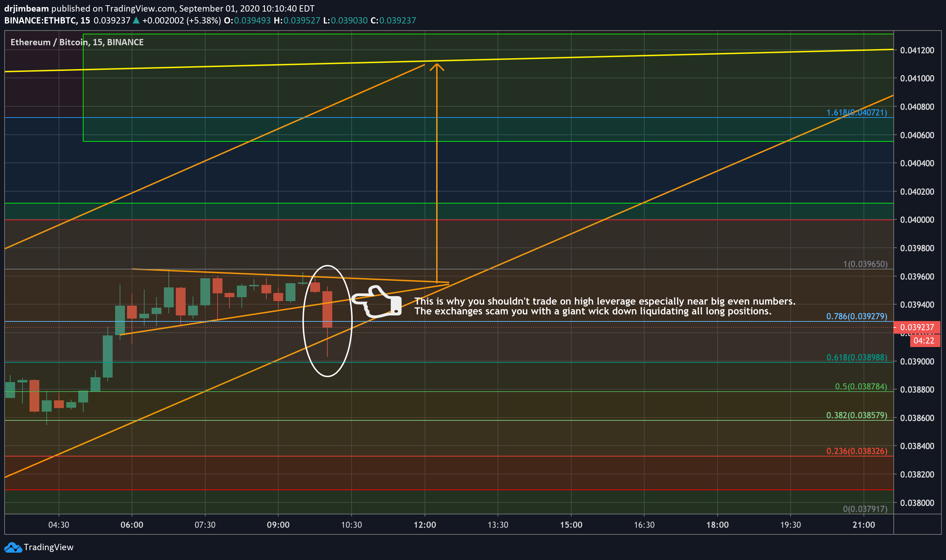Image resolution: width=946 pixels, height=560 pixels.
Task: Click the 04:30 time axis label
Action: pos(59,525)
